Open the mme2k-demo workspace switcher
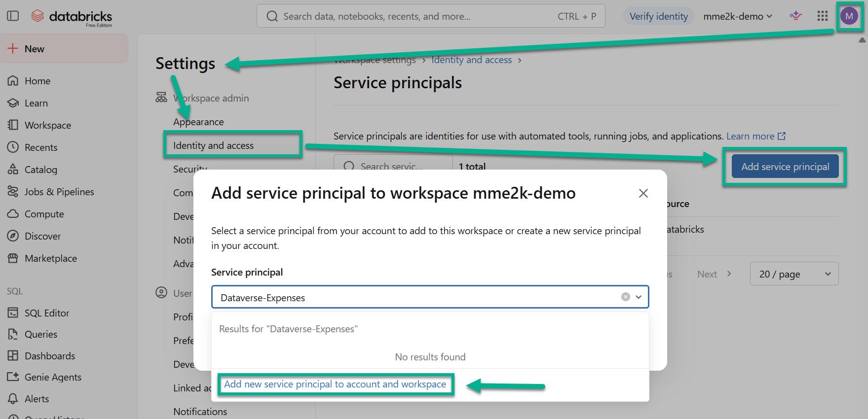The image size is (868, 419). pos(738,16)
